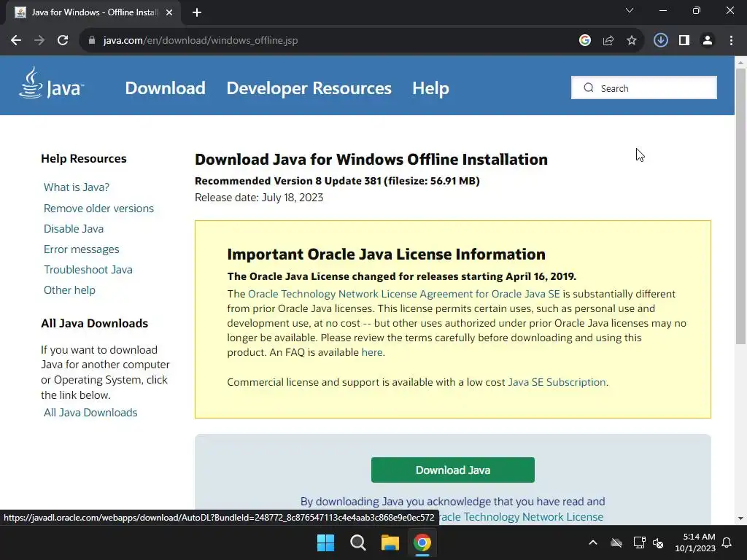Open All Java Downloads link
Image resolution: width=747 pixels, height=560 pixels.
click(90, 413)
